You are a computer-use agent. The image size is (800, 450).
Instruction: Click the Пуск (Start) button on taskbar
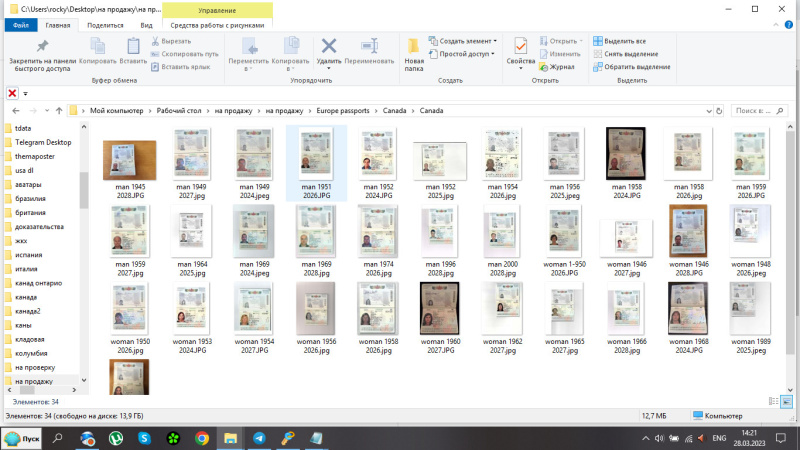pyautogui.click(x=23, y=438)
